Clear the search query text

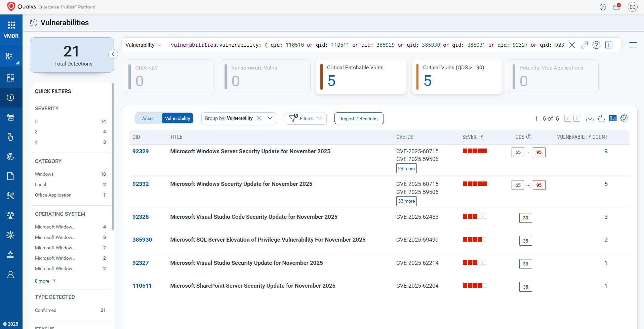572,45
